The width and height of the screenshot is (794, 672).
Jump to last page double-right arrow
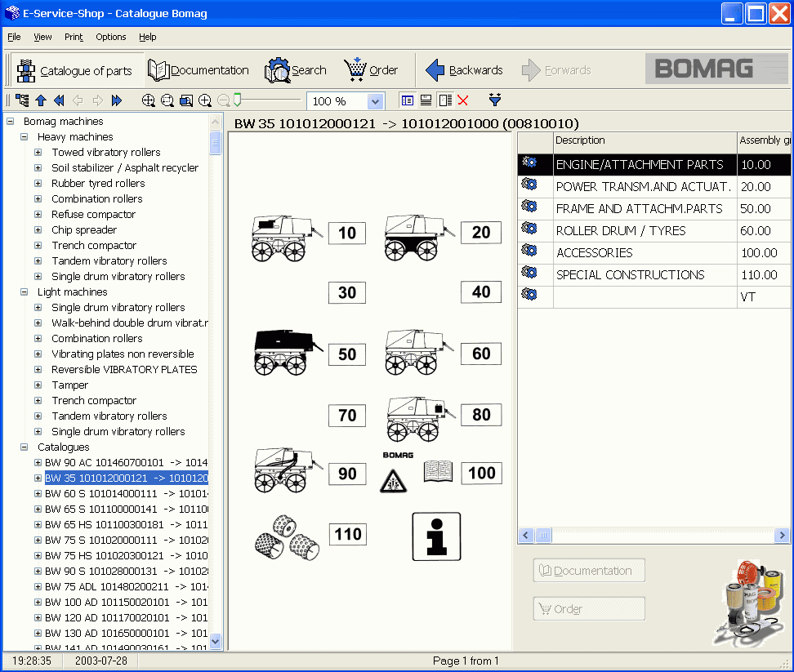click(117, 100)
